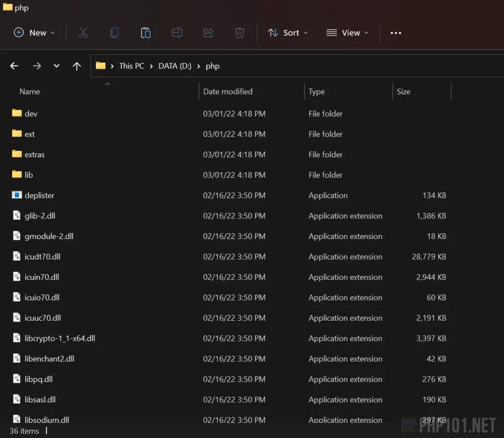The width and height of the screenshot is (504, 438).
Task: Select the libcrypto-1_1-x64.dll file
Action: 60,338
